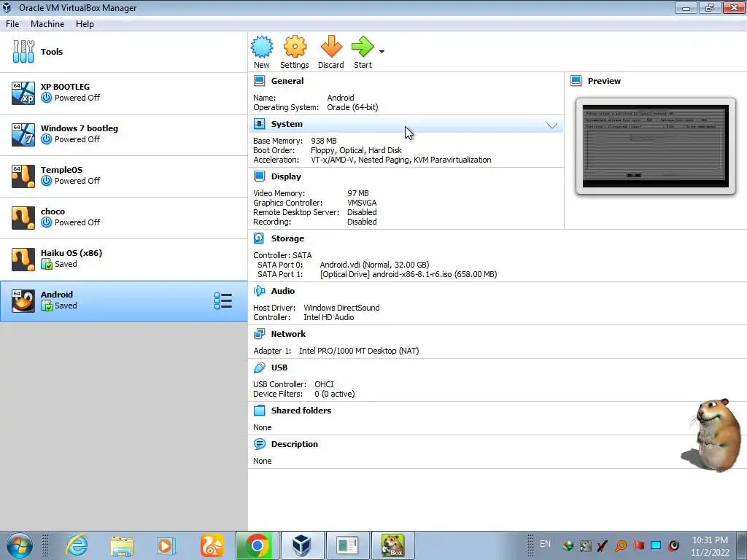
Task: Click the Description section header
Action: click(x=295, y=444)
